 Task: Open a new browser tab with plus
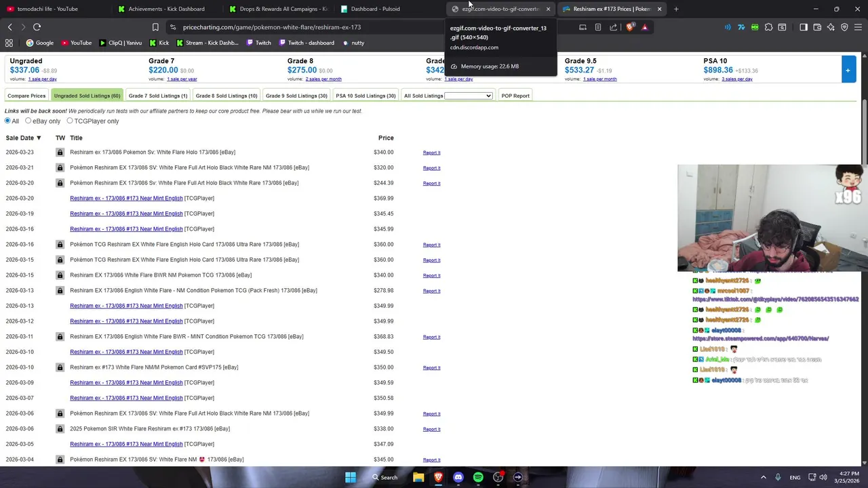click(x=676, y=9)
